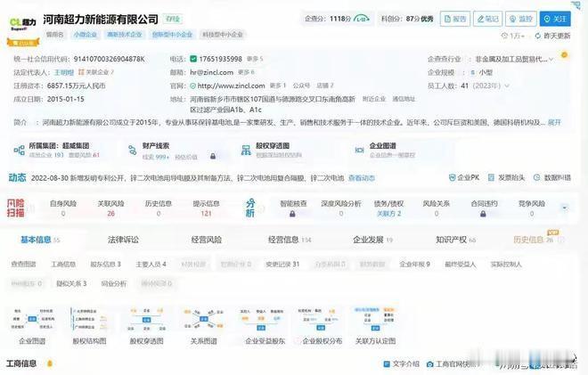Switch to 知识产权 tab

(x=455, y=240)
